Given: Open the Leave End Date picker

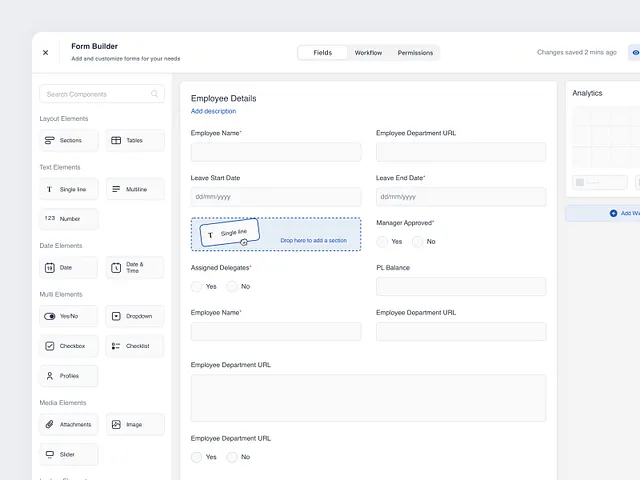Looking at the screenshot, I should 460,197.
